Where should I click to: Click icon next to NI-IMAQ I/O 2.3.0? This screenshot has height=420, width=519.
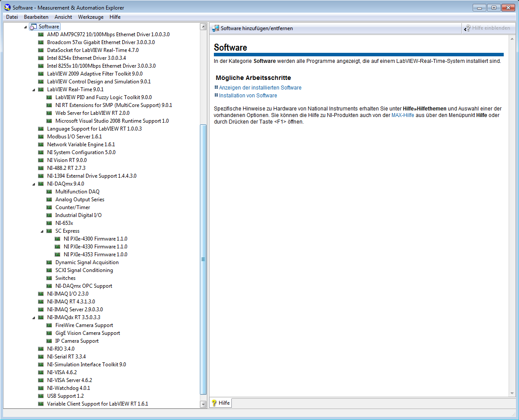coord(41,294)
